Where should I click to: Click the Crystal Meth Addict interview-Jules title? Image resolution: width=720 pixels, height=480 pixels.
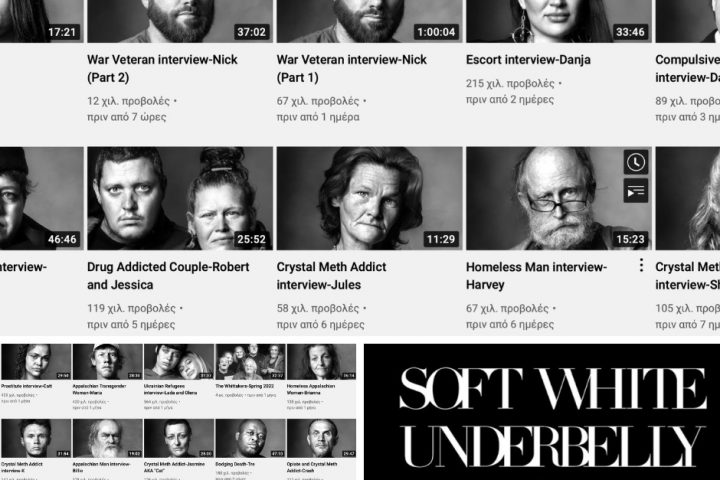coord(331,276)
